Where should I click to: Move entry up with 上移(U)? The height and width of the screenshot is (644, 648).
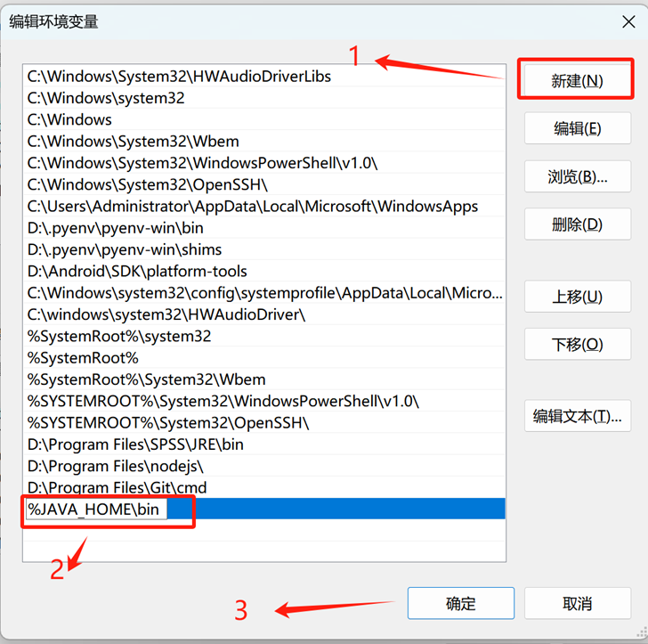pyautogui.click(x=578, y=297)
